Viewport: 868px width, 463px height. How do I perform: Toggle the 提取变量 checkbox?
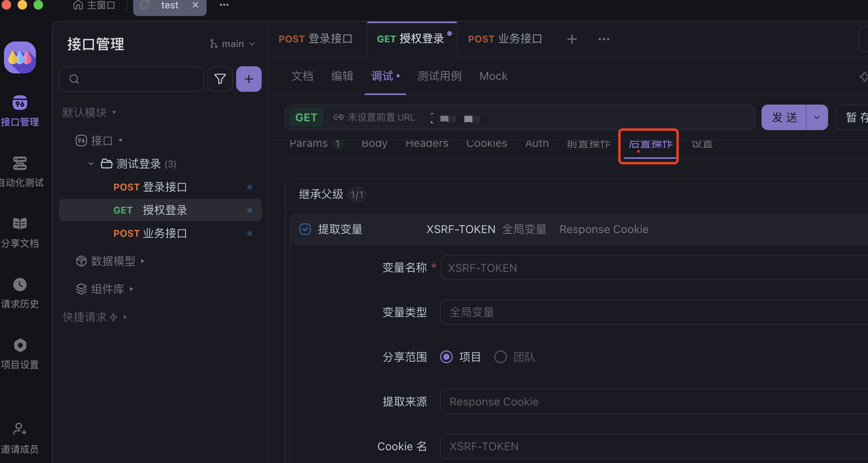point(305,229)
